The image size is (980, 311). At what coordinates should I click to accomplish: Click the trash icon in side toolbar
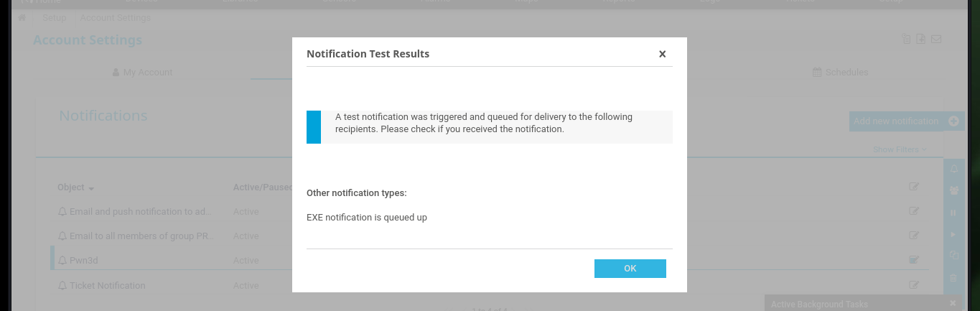(953, 277)
